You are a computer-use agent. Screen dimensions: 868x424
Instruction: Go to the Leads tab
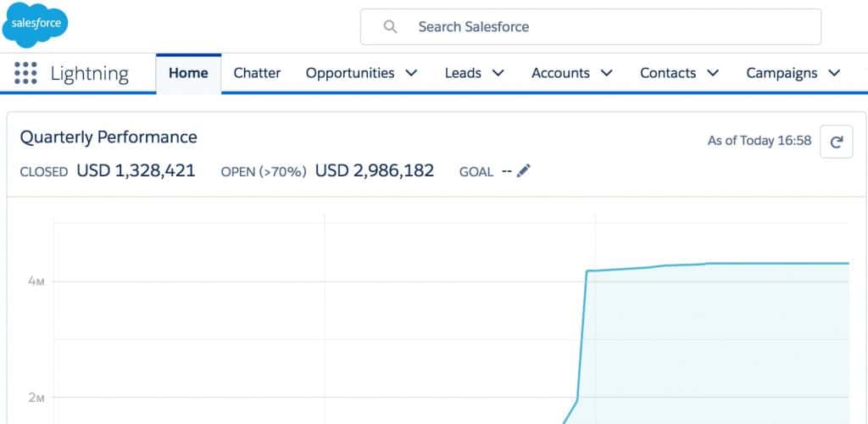pyautogui.click(x=463, y=73)
